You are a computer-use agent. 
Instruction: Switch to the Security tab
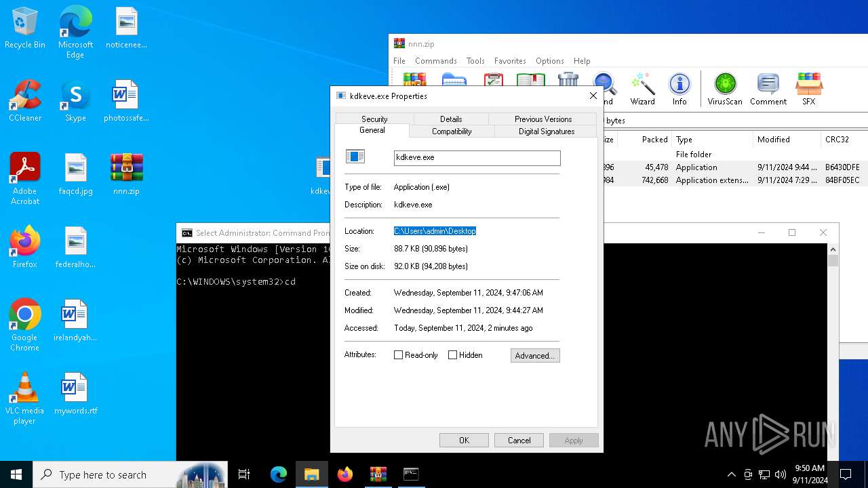coord(374,119)
